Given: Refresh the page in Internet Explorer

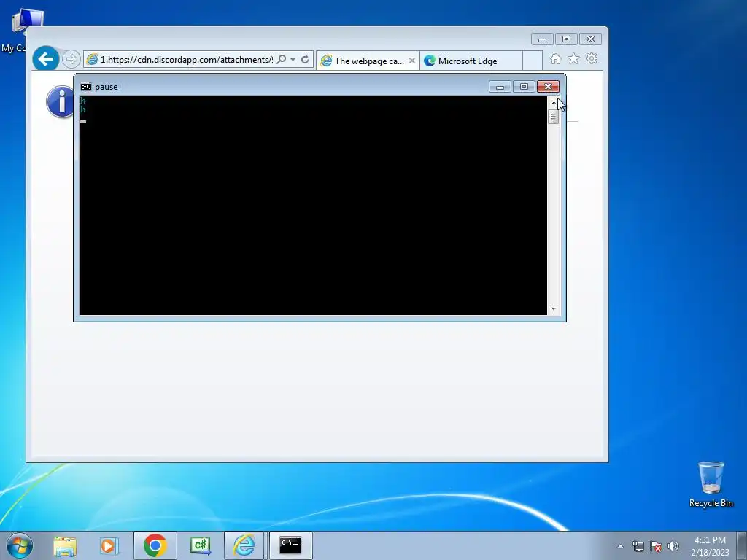Looking at the screenshot, I should click(x=305, y=60).
